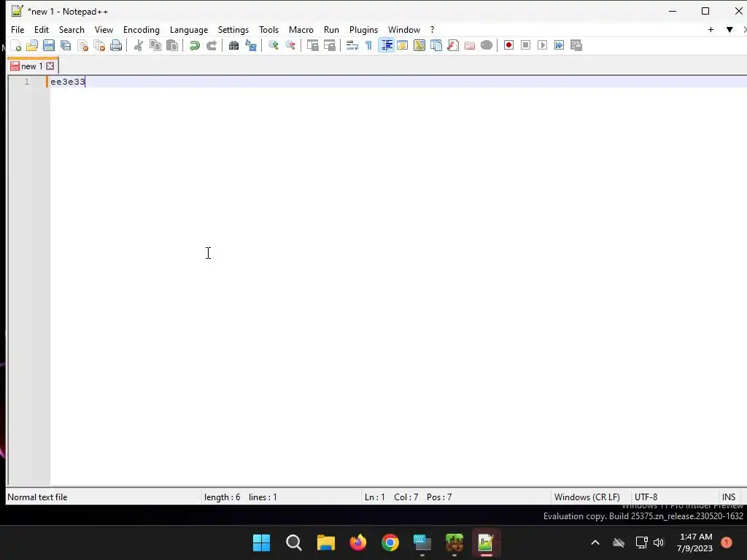This screenshot has width=747, height=560.
Task: Click the user-defined language dialog icon
Action: tap(403, 45)
